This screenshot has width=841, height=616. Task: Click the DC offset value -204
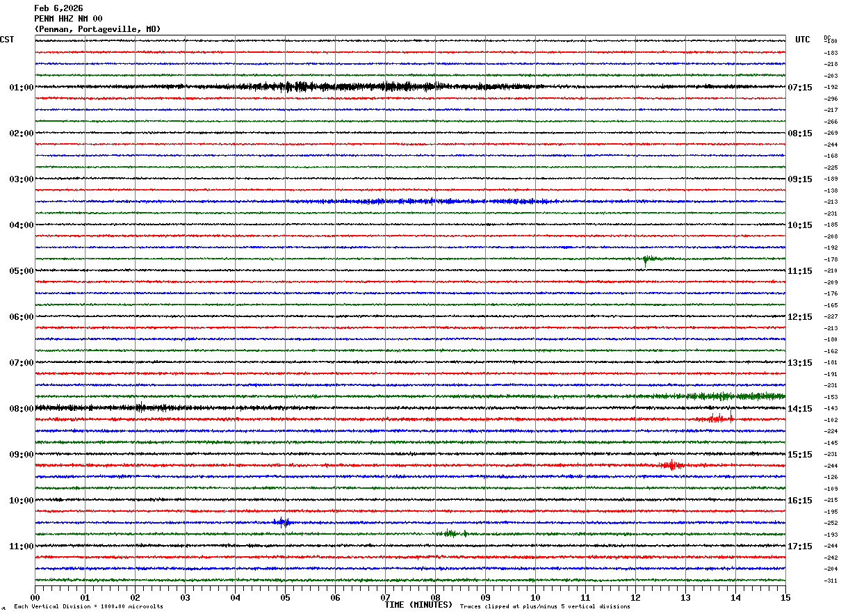[831, 569]
